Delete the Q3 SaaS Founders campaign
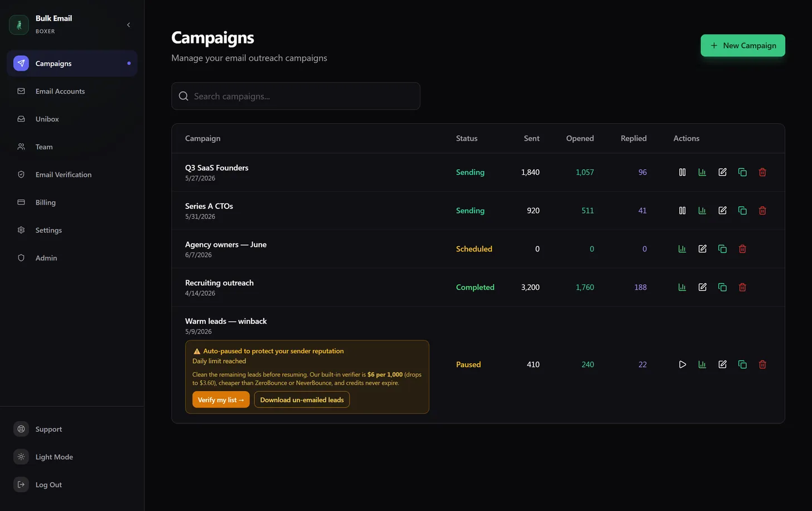This screenshot has height=511, width=812. pos(762,172)
